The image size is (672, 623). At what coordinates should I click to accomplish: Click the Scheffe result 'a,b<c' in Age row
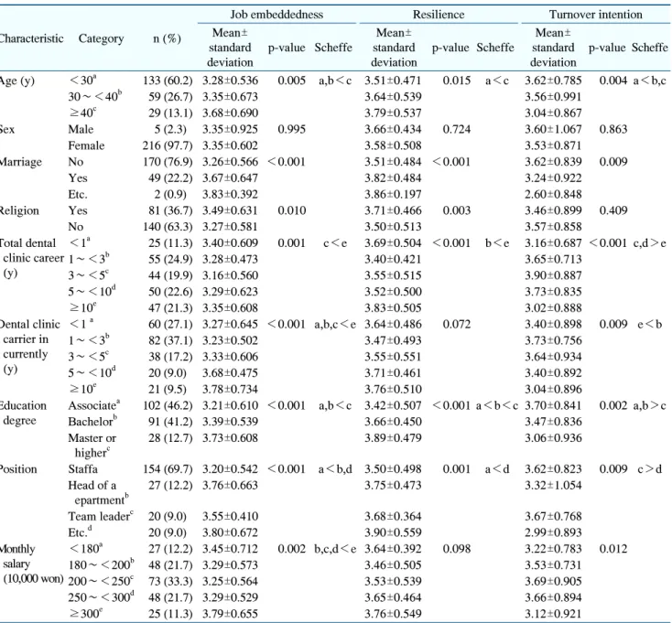tap(335, 81)
